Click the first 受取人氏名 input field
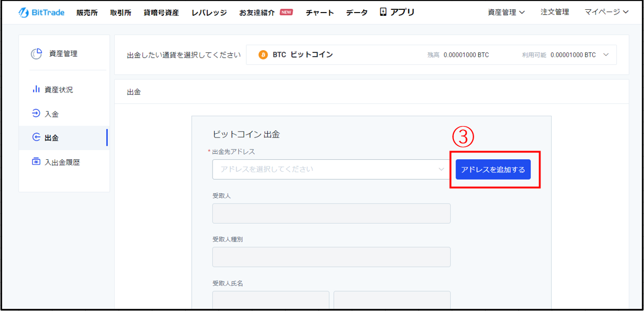Image resolution: width=644 pixels, height=311 pixels. pyautogui.click(x=271, y=301)
